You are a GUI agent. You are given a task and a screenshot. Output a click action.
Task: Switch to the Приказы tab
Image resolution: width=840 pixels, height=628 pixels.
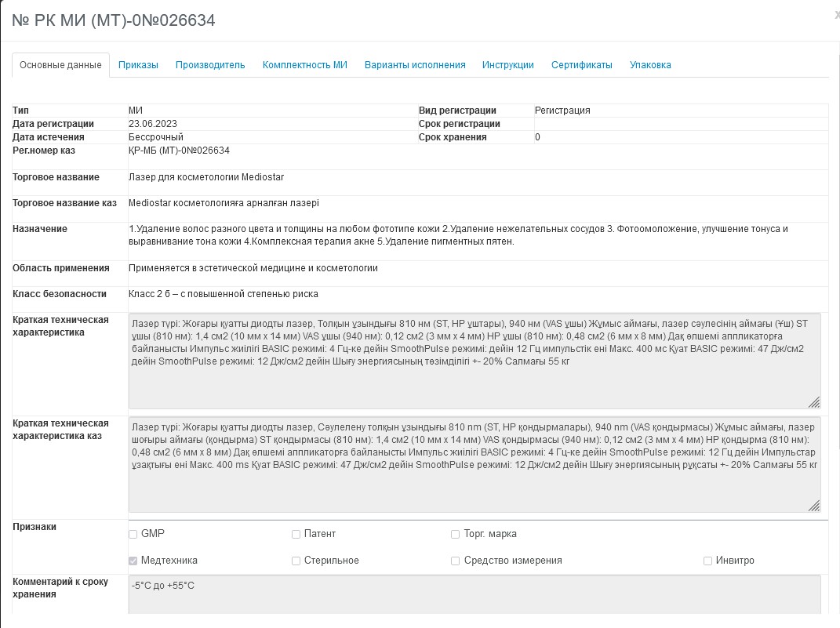[x=138, y=65]
